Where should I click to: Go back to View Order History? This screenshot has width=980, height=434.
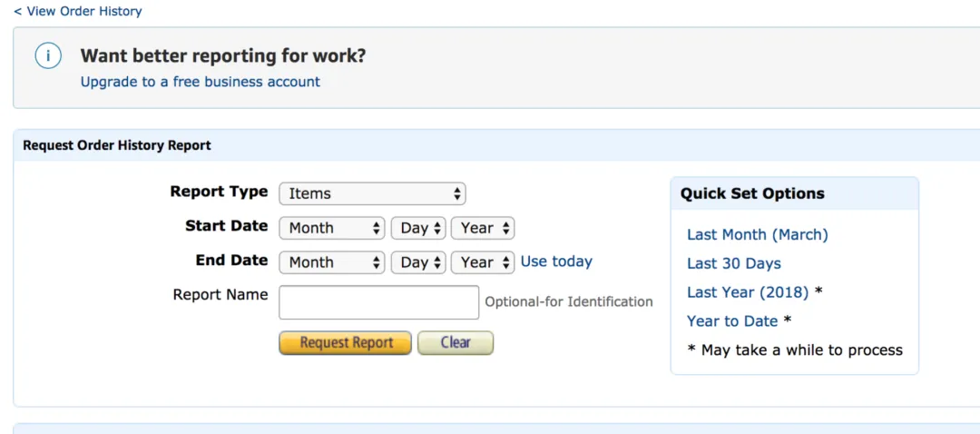(x=78, y=11)
